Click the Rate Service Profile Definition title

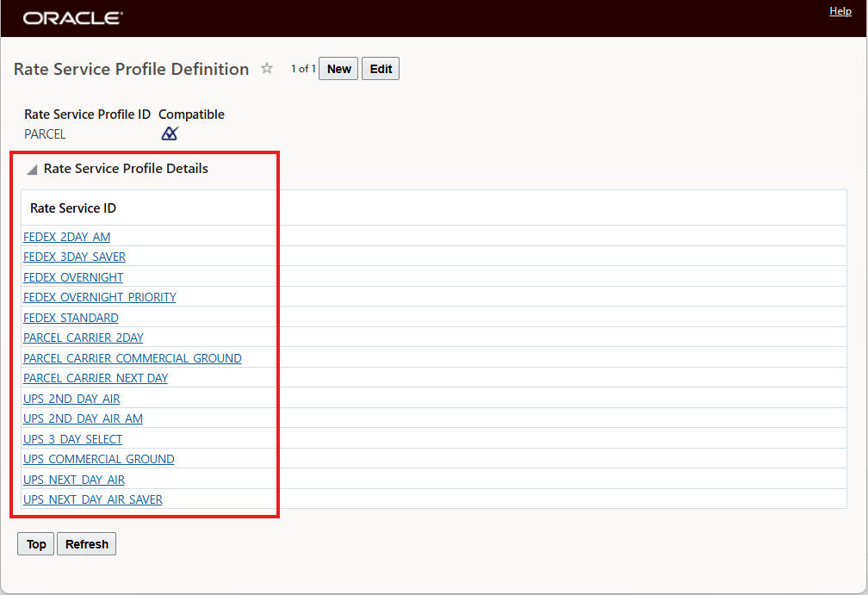click(x=131, y=69)
